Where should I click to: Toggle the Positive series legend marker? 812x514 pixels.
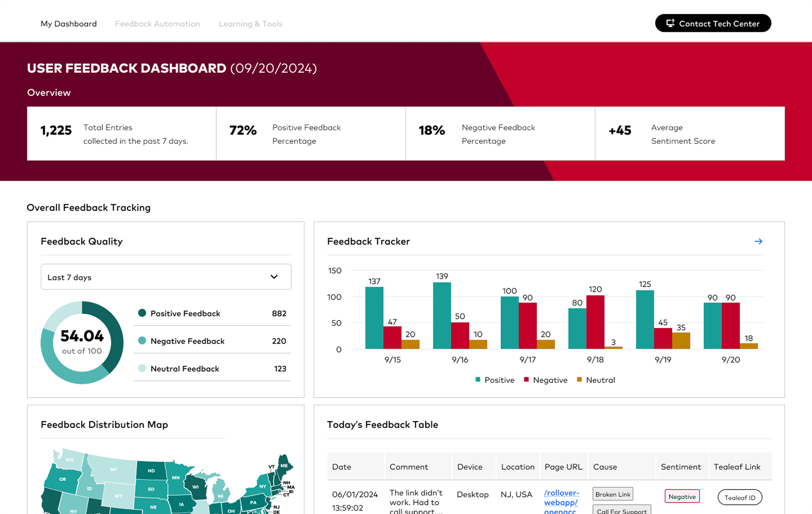pyautogui.click(x=478, y=379)
